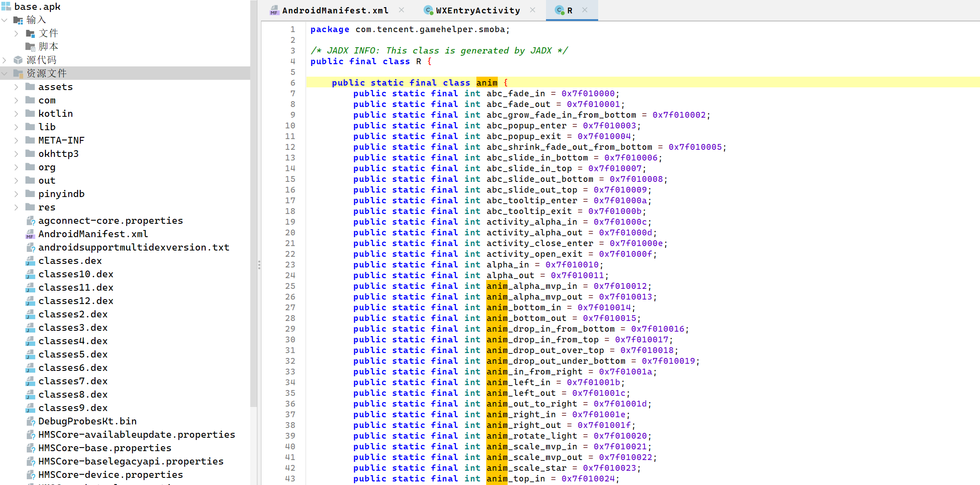The height and width of the screenshot is (485, 980).
Task: Click the base.apk root icon
Action: click(x=6, y=6)
